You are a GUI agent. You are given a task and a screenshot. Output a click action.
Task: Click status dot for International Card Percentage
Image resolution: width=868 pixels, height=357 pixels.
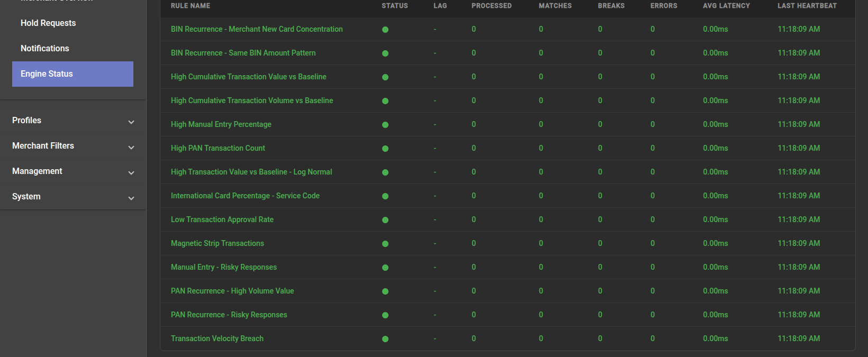pyautogui.click(x=385, y=196)
